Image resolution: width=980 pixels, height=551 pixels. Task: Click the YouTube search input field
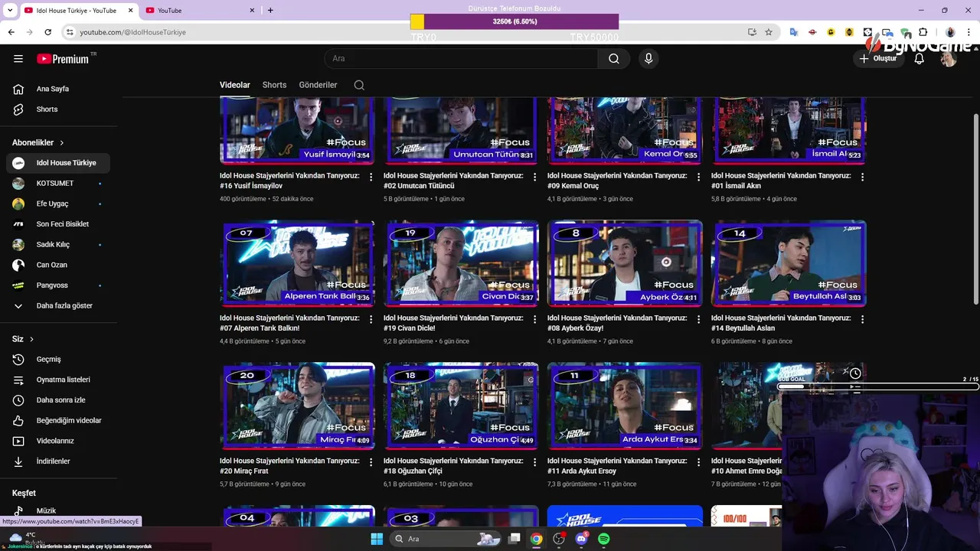point(462,59)
